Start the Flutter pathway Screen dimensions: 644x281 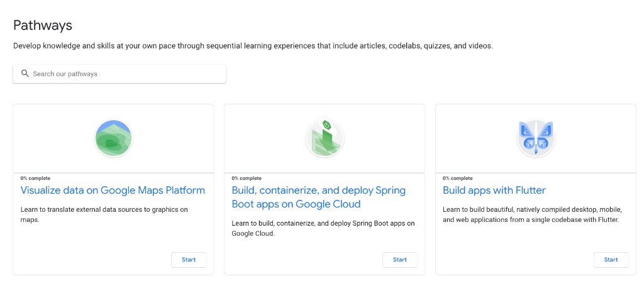coord(611,260)
